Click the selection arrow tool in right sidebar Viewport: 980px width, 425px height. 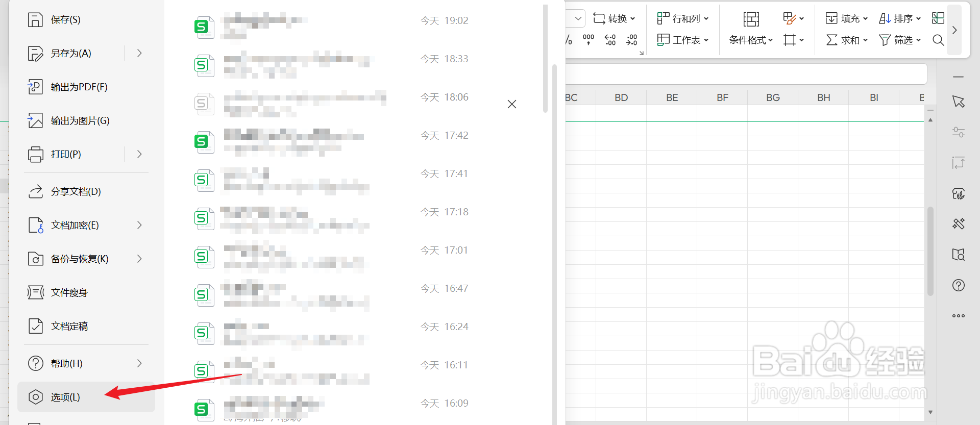pos(959,102)
